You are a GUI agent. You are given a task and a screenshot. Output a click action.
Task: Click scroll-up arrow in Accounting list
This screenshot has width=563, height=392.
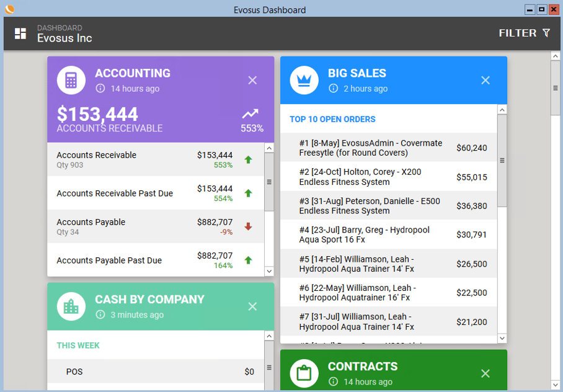[269, 148]
